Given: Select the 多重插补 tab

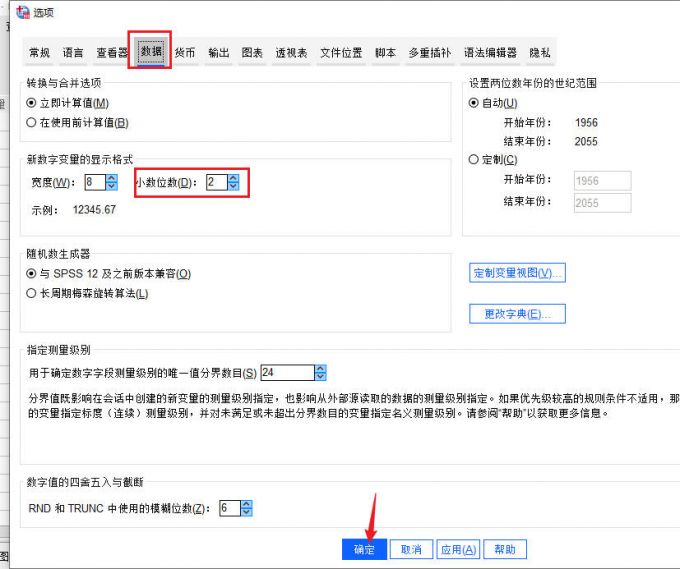Looking at the screenshot, I should (x=429, y=53).
